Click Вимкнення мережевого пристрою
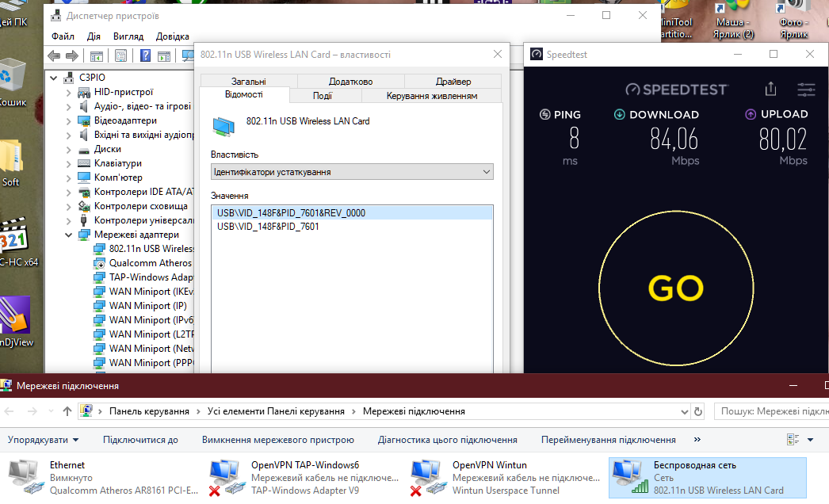Viewport: 829px width, 504px height. [278, 440]
